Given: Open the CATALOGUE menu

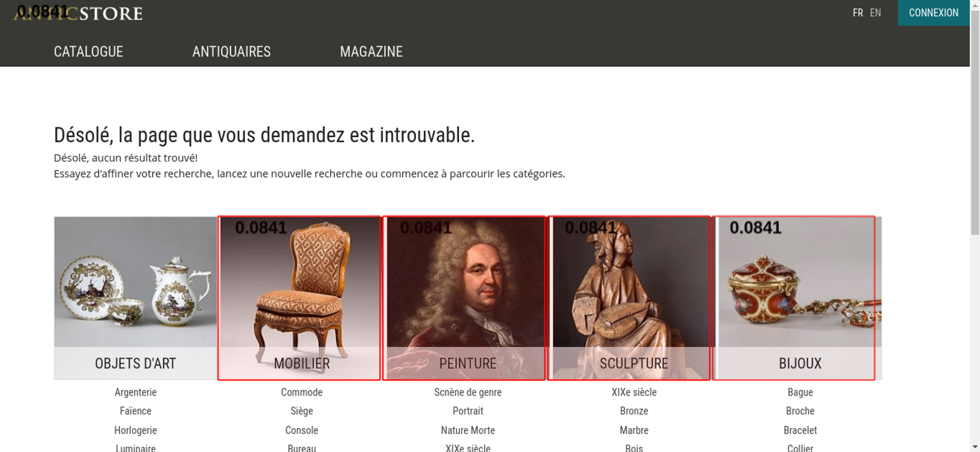Looking at the screenshot, I should point(88,51).
